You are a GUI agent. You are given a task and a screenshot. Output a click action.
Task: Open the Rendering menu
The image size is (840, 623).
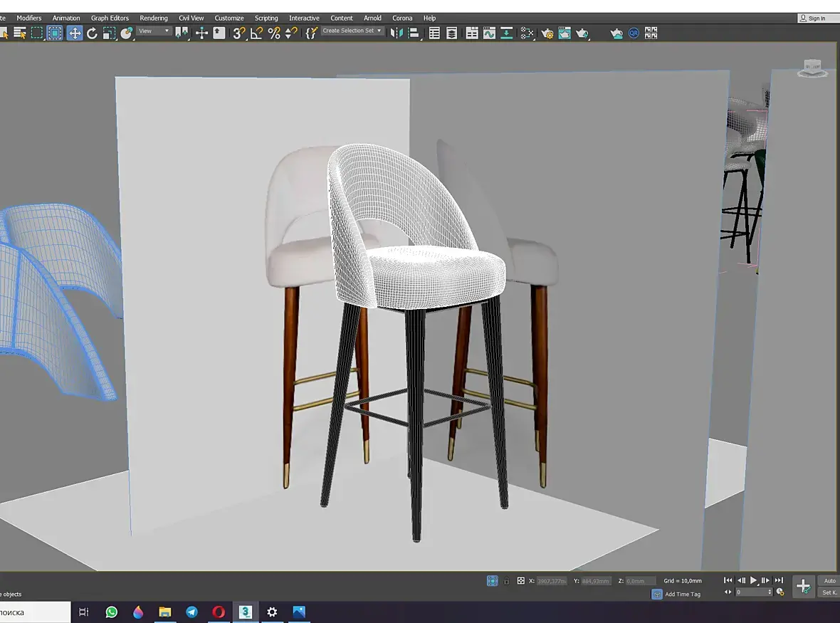pyautogui.click(x=154, y=18)
